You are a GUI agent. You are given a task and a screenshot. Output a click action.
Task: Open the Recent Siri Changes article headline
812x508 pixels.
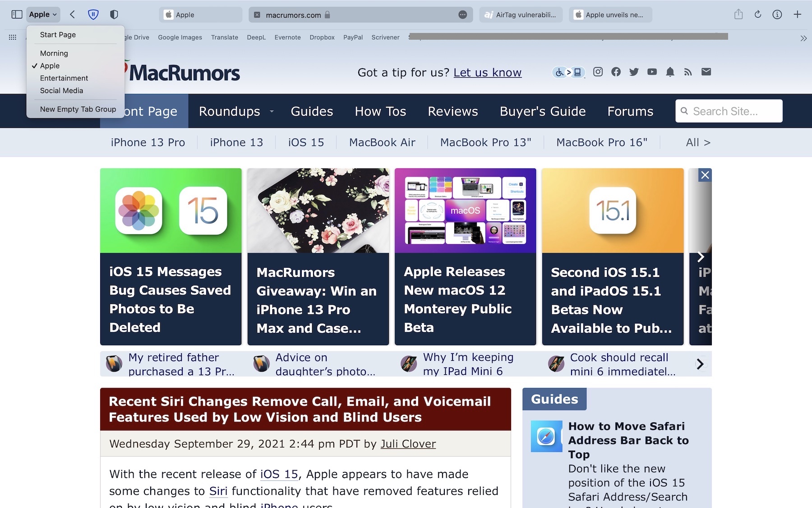(x=300, y=409)
